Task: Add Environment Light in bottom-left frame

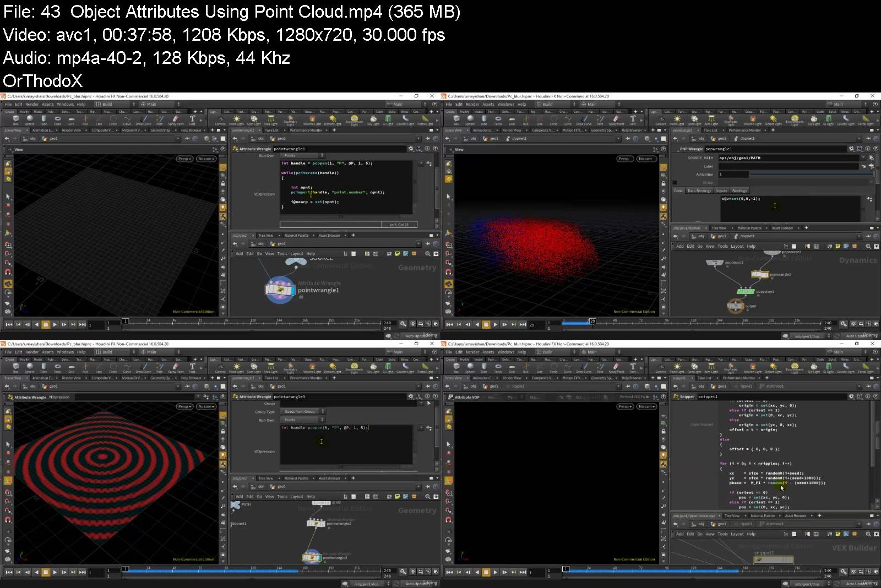Action: (x=354, y=368)
